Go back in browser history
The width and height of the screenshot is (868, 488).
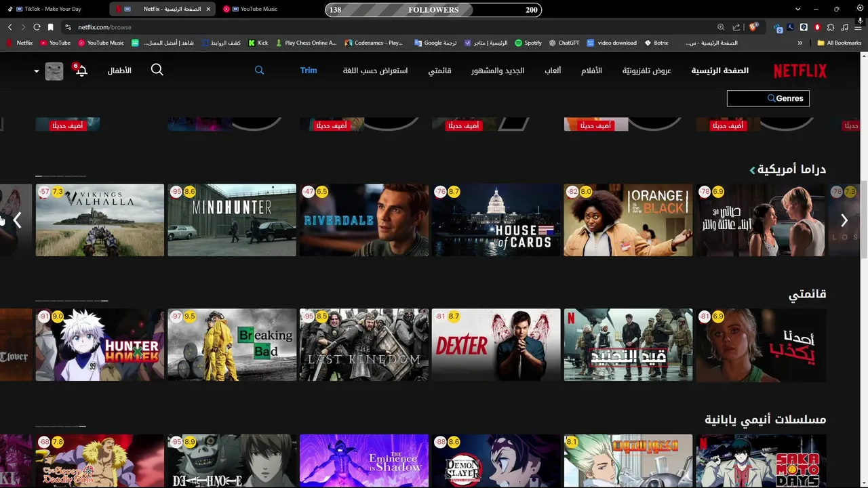pyautogui.click(x=9, y=27)
